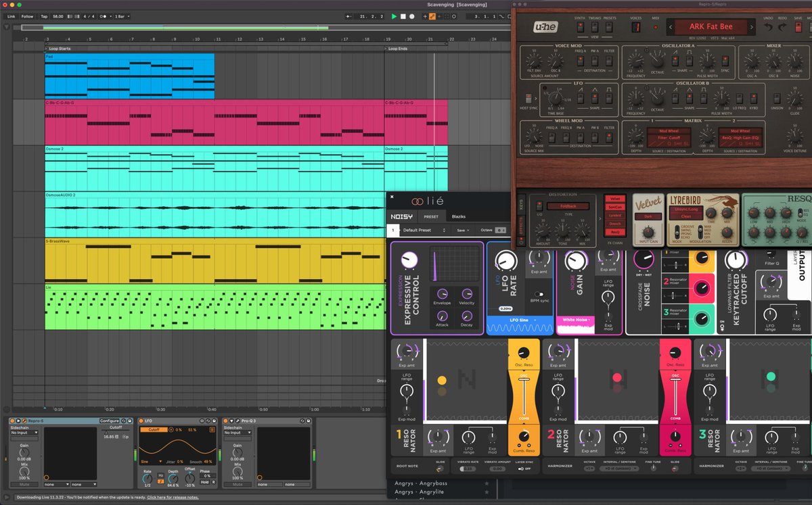Open the PRESET tab in Lié plugin
The image size is (812, 505).
tap(431, 216)
